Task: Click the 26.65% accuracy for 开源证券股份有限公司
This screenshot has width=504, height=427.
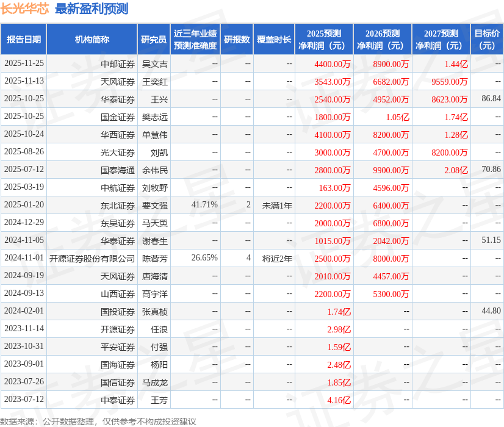Action: coord(205,259)
